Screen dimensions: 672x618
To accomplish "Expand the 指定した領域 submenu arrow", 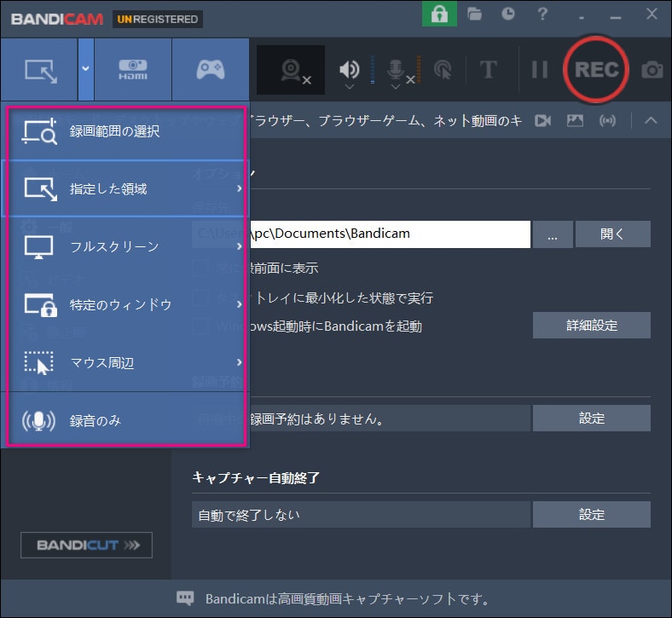I will 239,188.
